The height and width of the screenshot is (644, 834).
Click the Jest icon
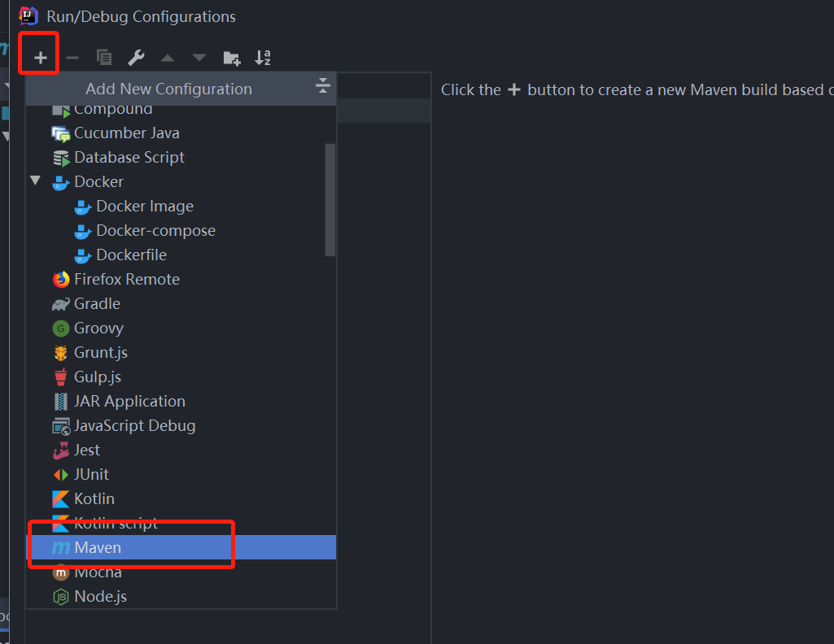coord(61,450)
